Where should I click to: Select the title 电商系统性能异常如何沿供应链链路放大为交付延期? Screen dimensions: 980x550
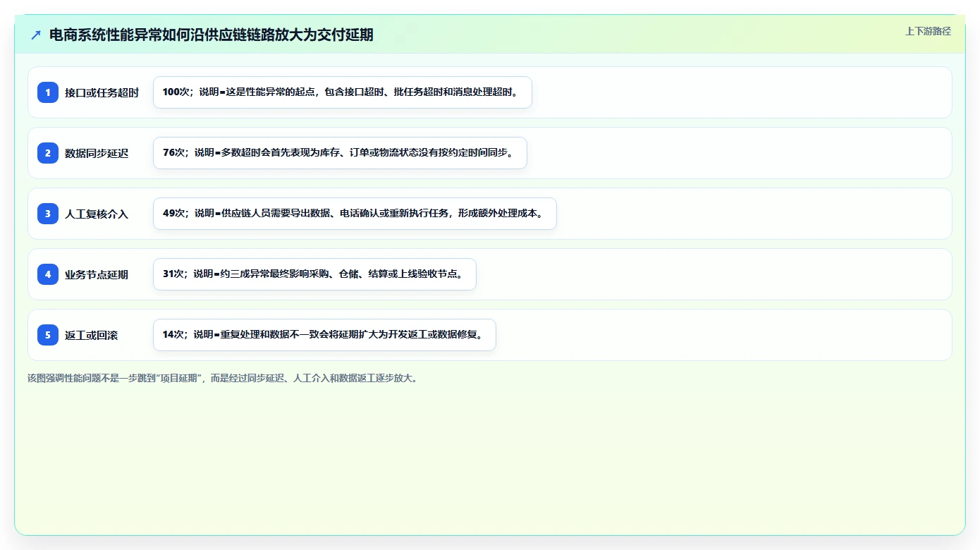[x=212, y=35]
